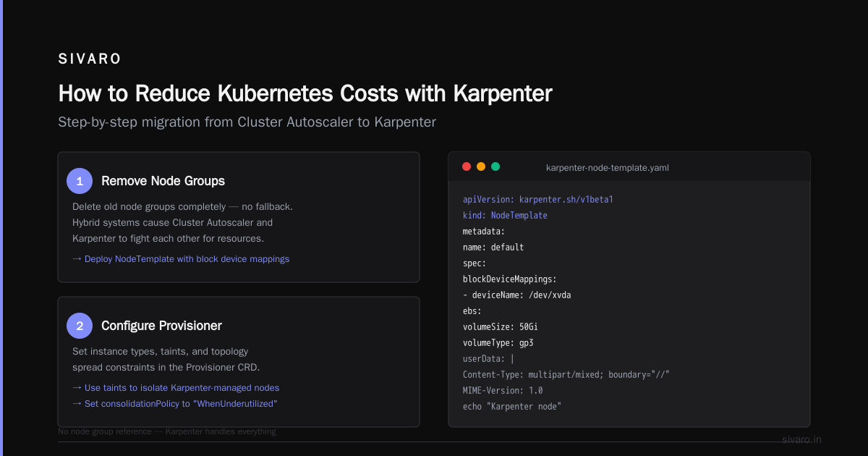Viewport: 868px width, 456px height.
Task: Click the Configure Provisioner heading
Action: coord(161,326)
